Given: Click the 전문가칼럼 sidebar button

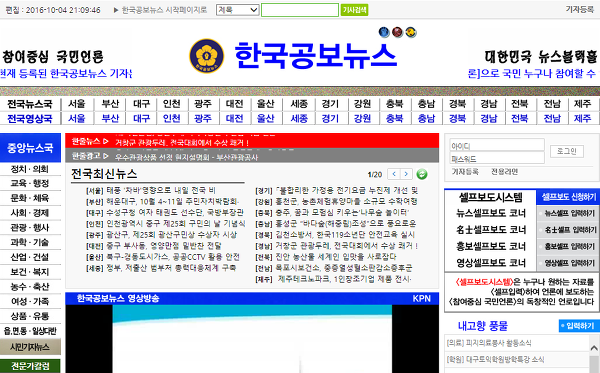Looking at the screenshot, I should [x=30, y=366].
